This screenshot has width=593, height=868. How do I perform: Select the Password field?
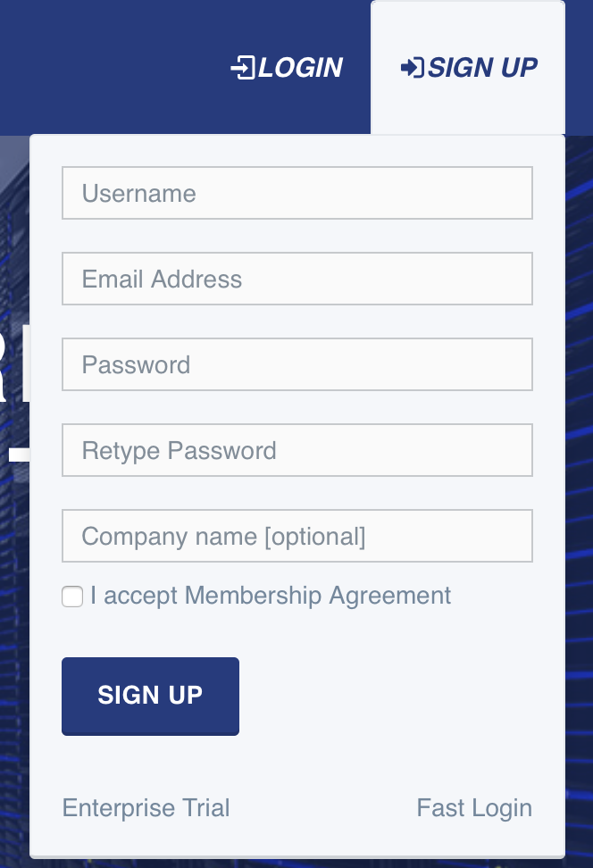pos(296,364)
